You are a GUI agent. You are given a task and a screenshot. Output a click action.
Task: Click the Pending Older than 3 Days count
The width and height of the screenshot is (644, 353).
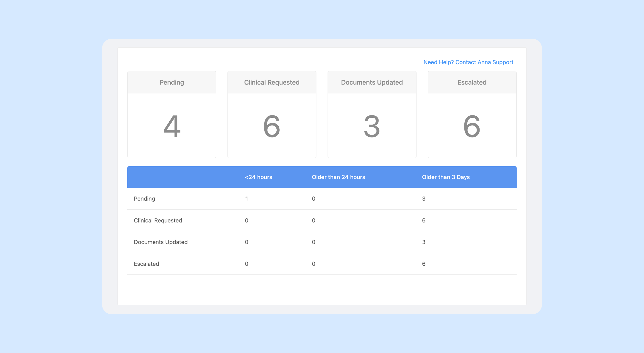pos(423,199)
